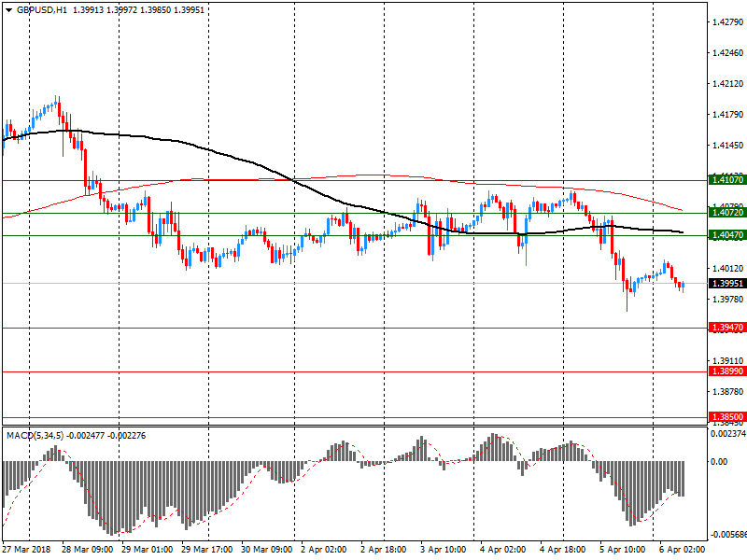Click the MACD zero level label 0.00
The height and width of the screenshot is (560, 747).
tap(719, 461)
